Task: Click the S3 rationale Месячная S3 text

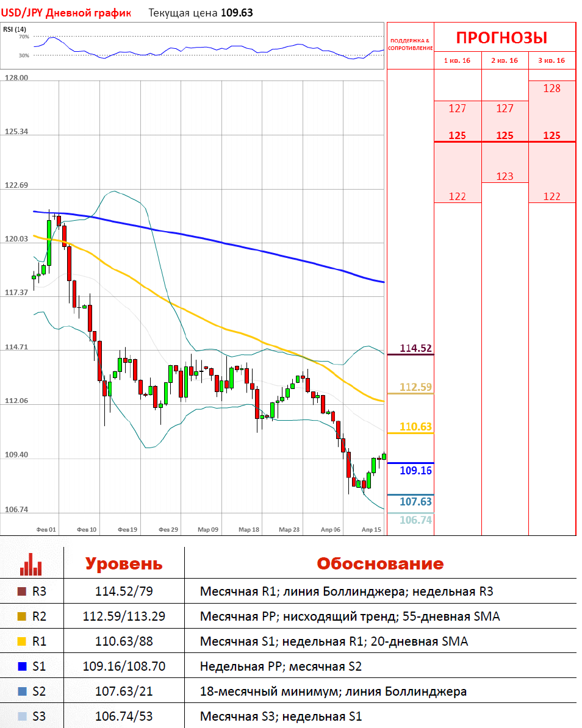Action: 281,716
